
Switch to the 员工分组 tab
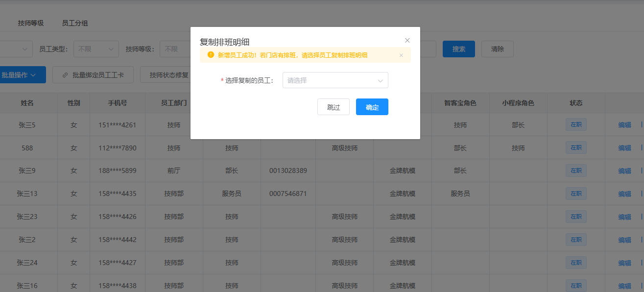[75, 23]
